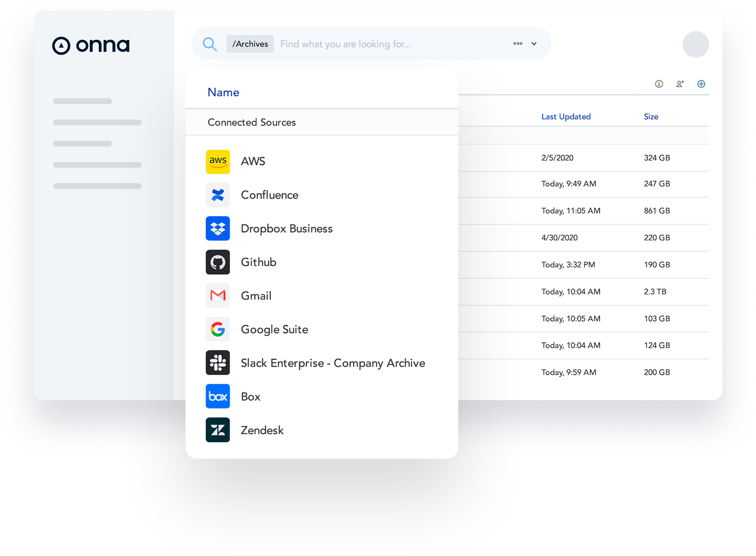Select the /Archives path chip
Image resolution: width=756 pixels, height=556 pixels.
click(250, 44)
